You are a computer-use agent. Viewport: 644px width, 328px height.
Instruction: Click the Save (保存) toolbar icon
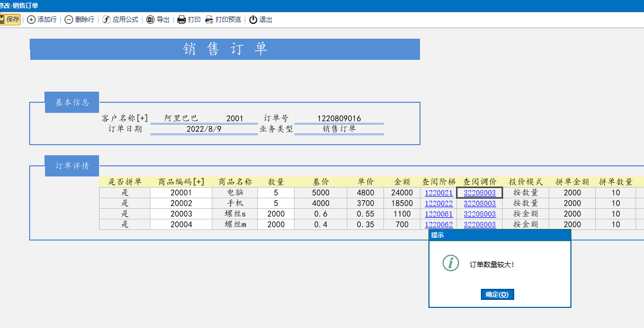click(x=2, y=20)
